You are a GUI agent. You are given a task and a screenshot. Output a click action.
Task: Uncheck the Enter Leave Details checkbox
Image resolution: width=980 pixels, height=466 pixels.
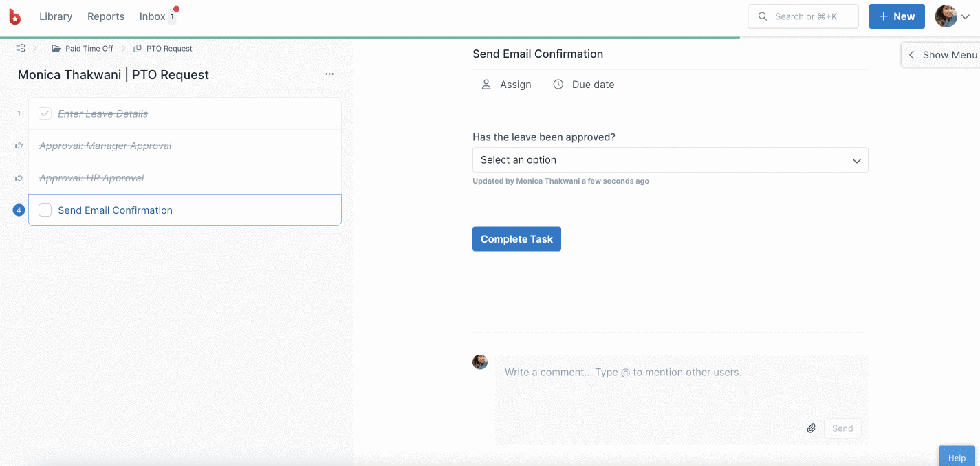(45, 113)
